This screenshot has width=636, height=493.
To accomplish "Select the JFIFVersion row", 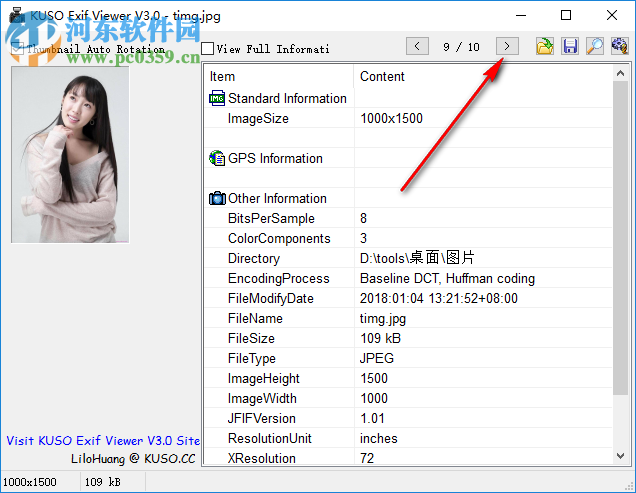I will 408,418.
